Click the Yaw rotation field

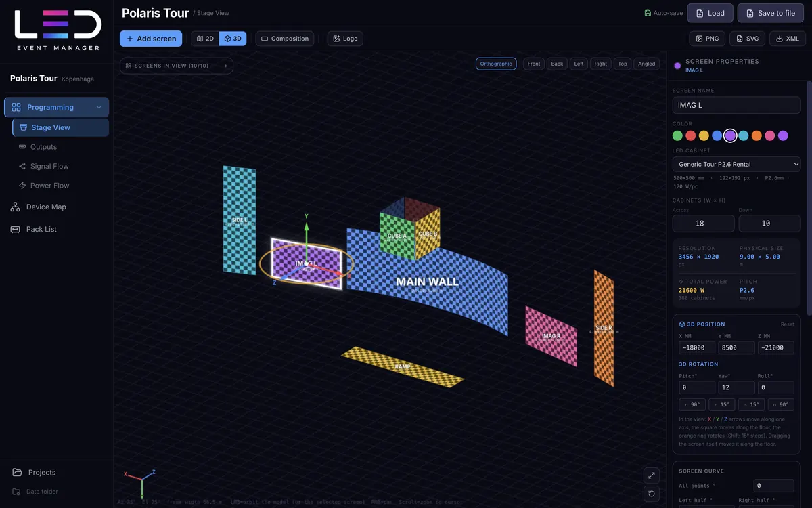tap(736, 388)
